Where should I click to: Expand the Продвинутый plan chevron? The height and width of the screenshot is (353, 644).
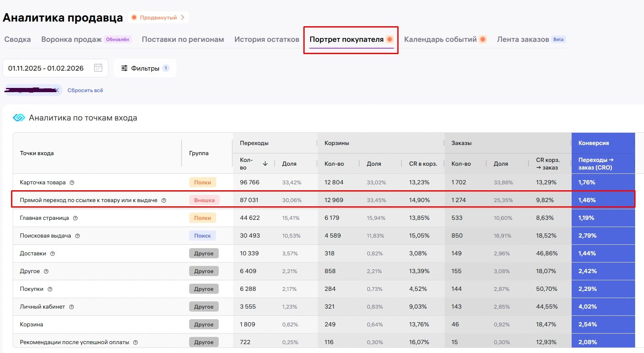tap(182, 17)
